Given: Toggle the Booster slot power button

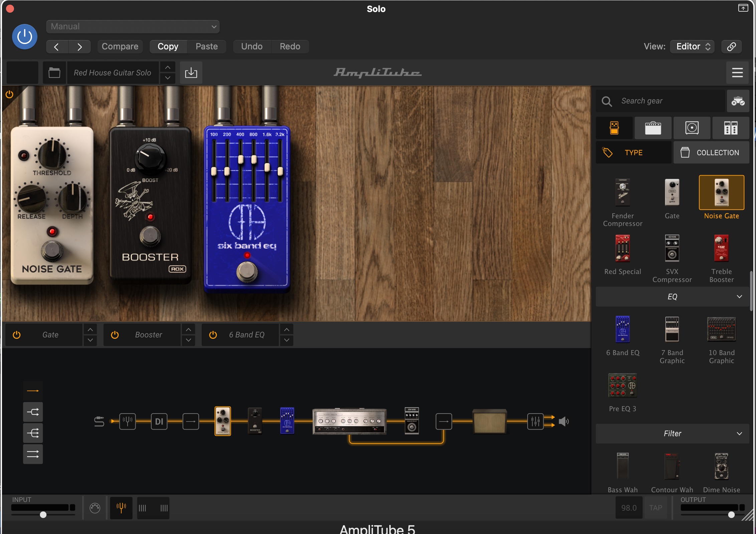Looking at the screenshot, I should click(115, 335).
